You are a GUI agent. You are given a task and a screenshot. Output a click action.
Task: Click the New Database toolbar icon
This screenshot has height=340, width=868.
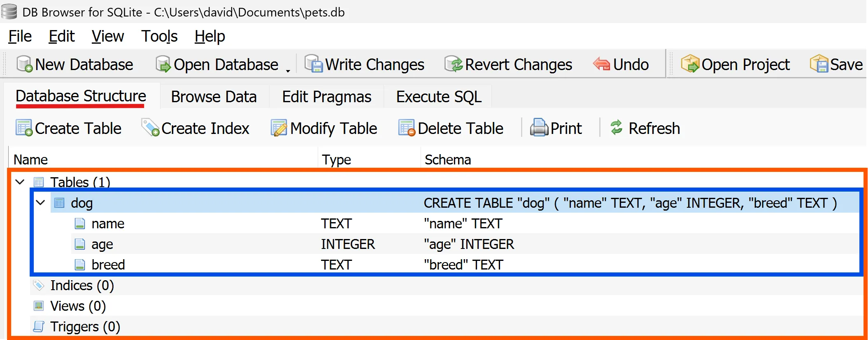pos(24,64)
